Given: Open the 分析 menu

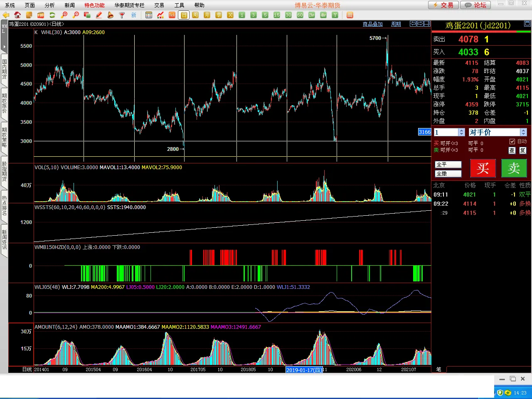Looking at the screenshot, I should pyautogui.click(x=50, y=5).
